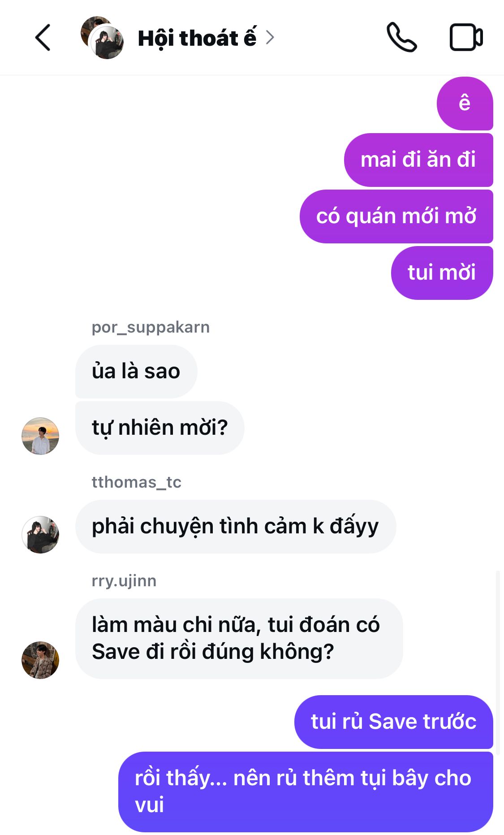The width and height of the screenshot is (504, 835).
Task: Open the por_suppakarn username label
Action: [151, 327]
